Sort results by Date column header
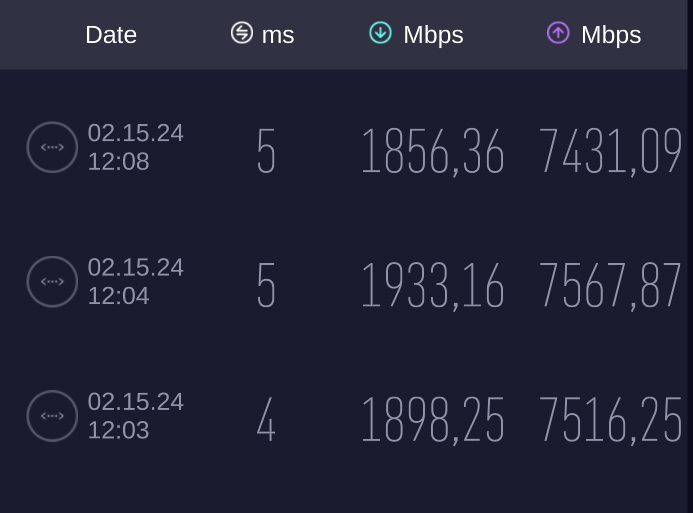The height and width of the screenshot is (513, 693). (x=111, y=34)
